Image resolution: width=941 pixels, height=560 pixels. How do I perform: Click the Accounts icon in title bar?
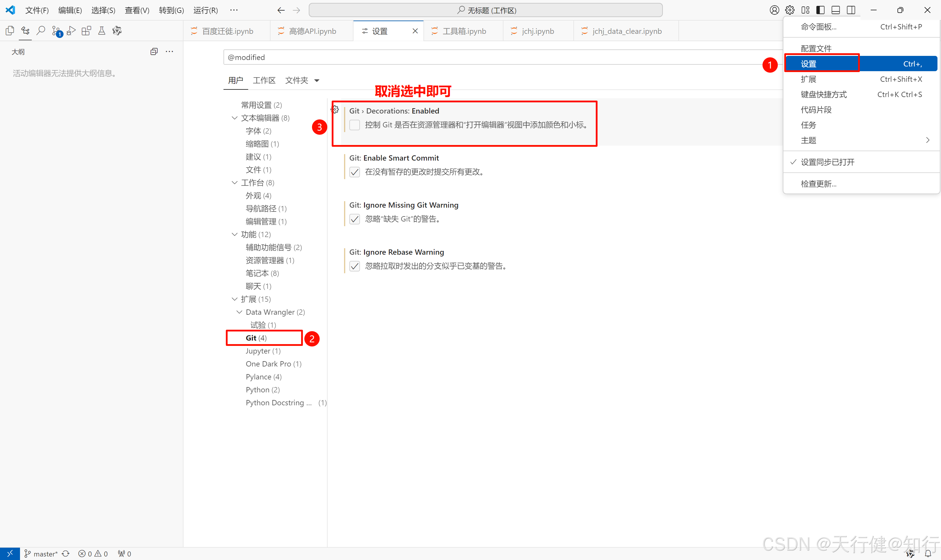pos(774,10)
